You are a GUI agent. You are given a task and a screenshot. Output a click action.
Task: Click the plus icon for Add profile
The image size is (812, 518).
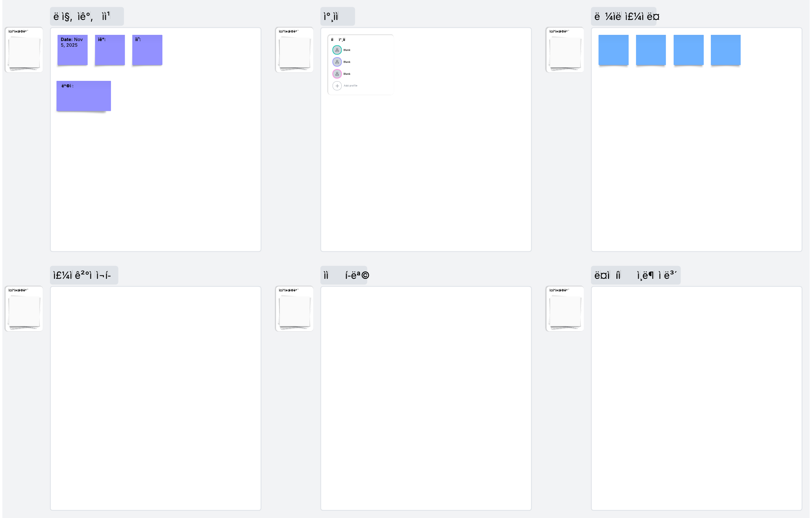point(337,86)
